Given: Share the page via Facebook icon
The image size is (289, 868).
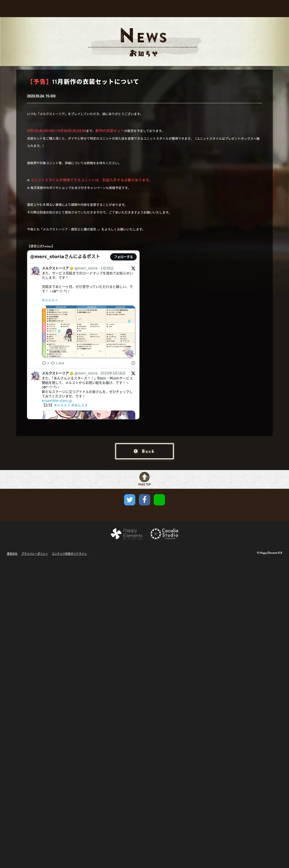Looking at the screenshot, I should 144,499.
